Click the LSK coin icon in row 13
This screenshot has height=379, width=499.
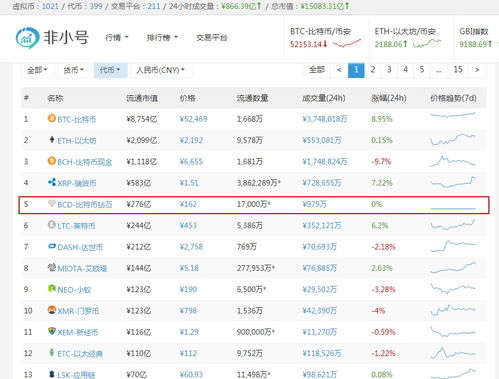51,374
